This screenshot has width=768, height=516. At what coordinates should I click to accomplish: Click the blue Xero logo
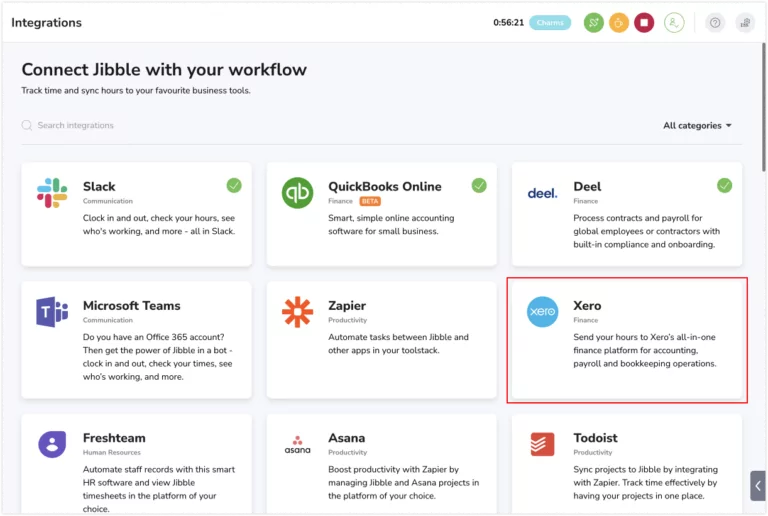tap(542, 312)
